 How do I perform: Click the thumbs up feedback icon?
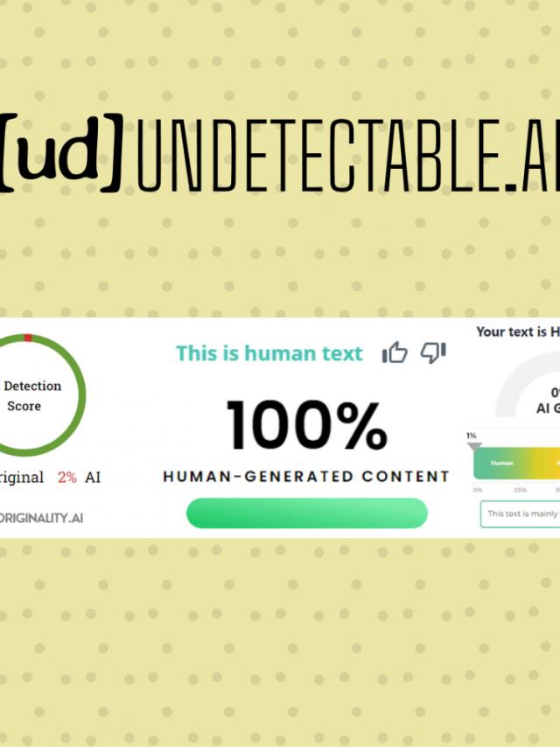tap(395, 353)
